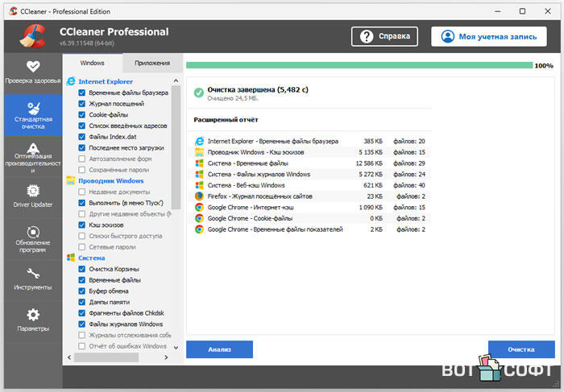Open Driver Updater chip icon
564x392 pixels.
coord(33,191)
